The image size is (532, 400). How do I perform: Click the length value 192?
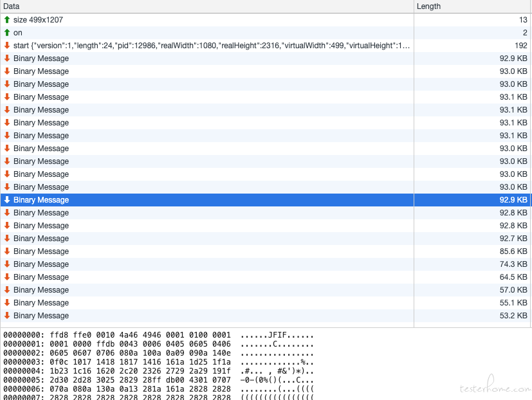(x=521, y=46)
